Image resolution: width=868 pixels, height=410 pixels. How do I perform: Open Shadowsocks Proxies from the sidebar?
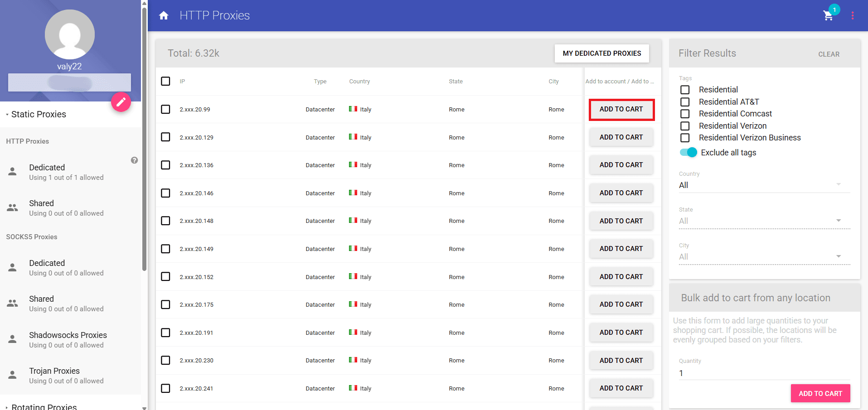[x=68, y=335]
